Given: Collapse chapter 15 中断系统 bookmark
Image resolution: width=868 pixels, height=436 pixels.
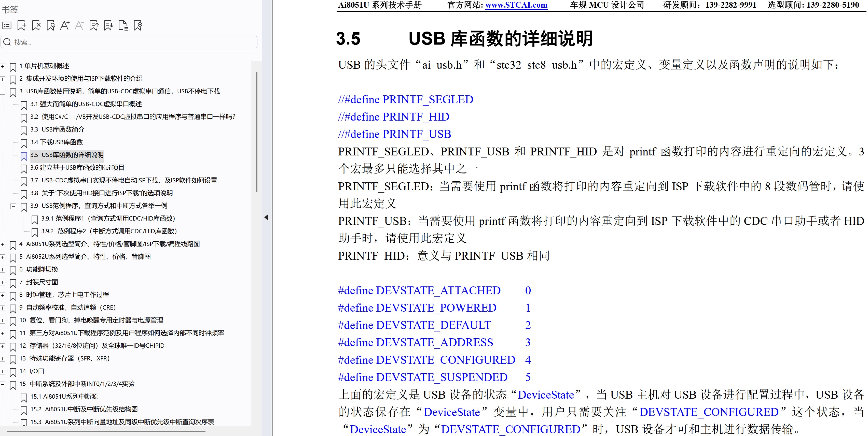Looking at the screenshot, I should [2, 384].
